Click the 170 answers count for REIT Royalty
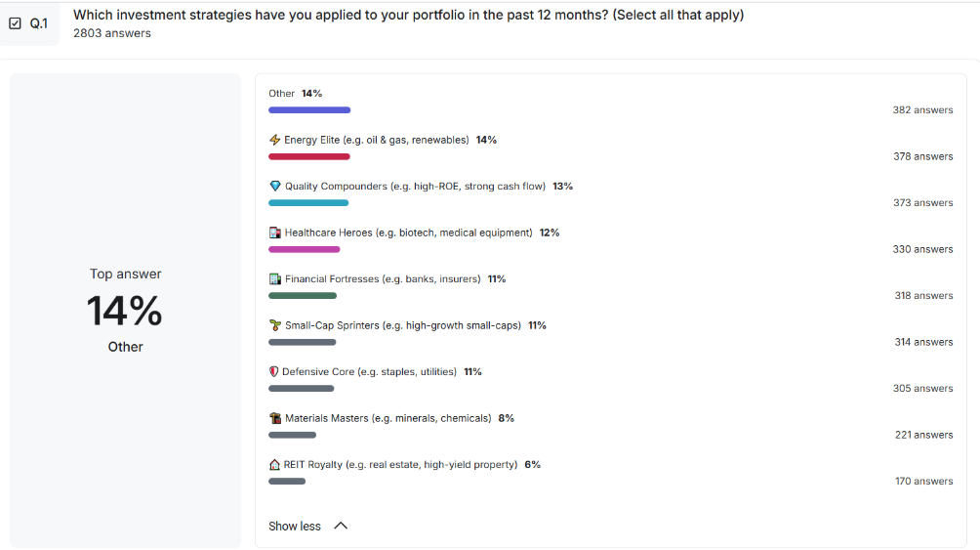 pos(923,481)
